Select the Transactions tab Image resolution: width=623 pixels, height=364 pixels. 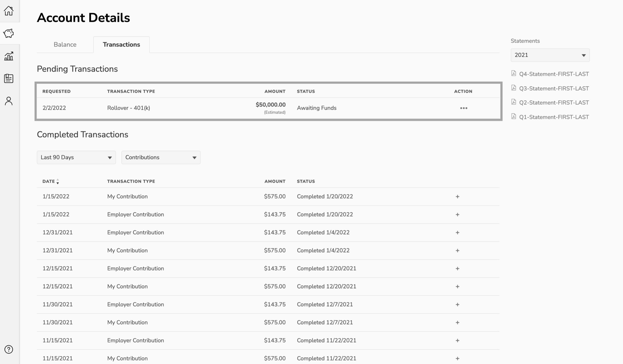click(x=121, y=44)
